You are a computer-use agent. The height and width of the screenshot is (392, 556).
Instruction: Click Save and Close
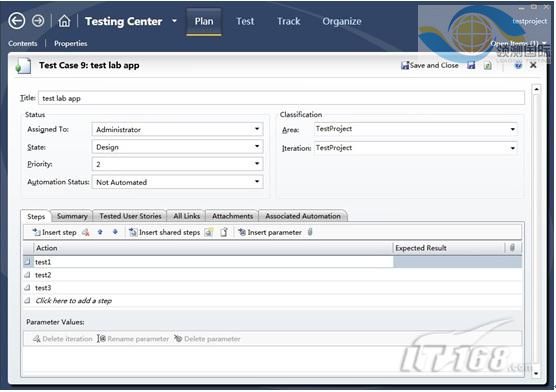point(429,65)
